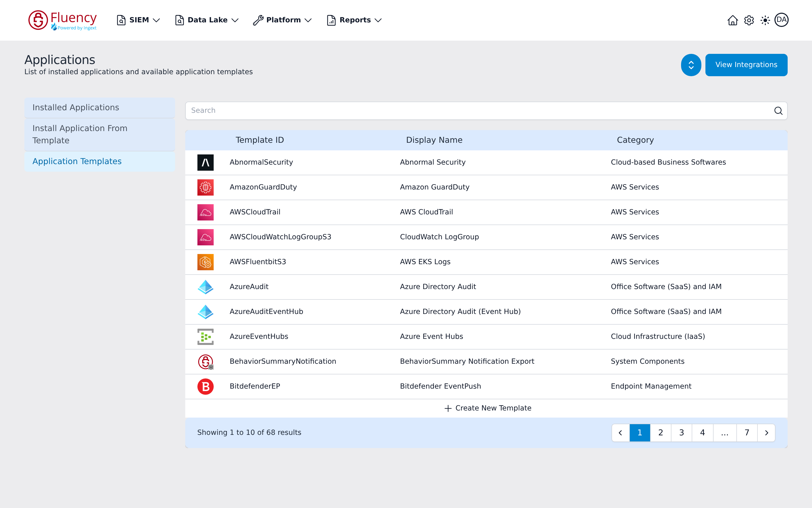Click the AWSFluentbitS3 orange icon
The height and width of the screenshot is (508, 812).
[205, 262]
